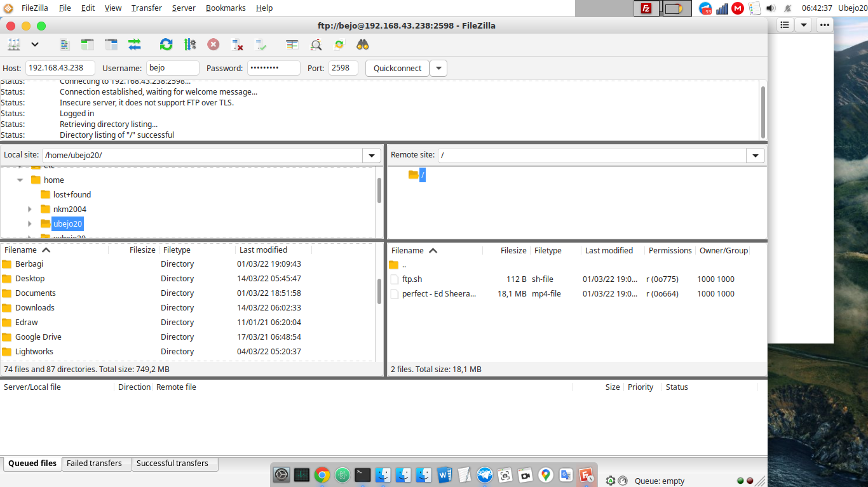Image resolution: width=868 pixels, height=487 pixels.
Task: Toggle the local directory tree icon
Action: [88, 44]
